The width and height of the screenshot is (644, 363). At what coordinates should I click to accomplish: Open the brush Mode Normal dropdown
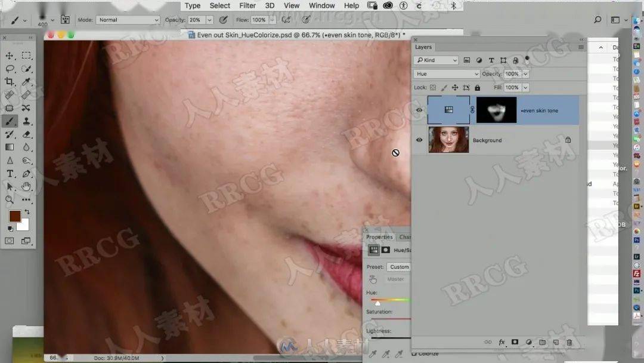tap(128, 20)
